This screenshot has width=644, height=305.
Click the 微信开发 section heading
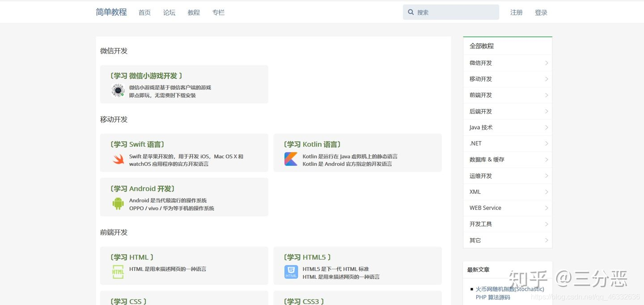(114, 51)
